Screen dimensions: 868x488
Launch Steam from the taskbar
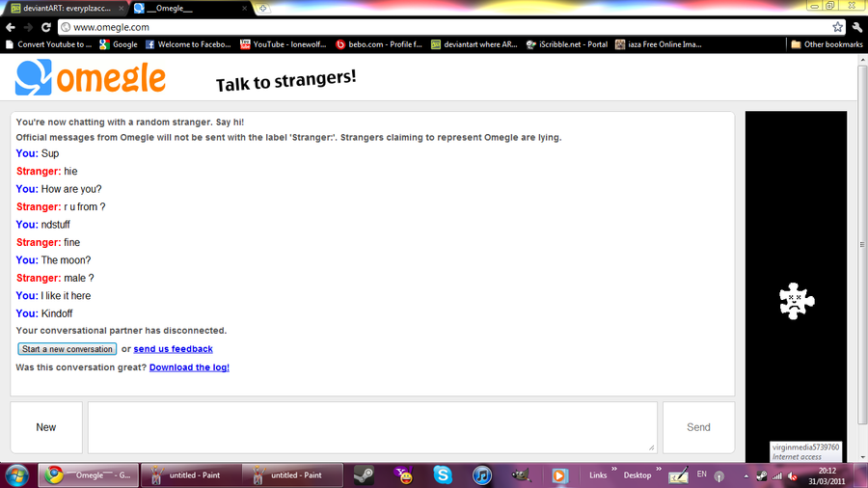(365, 475)
